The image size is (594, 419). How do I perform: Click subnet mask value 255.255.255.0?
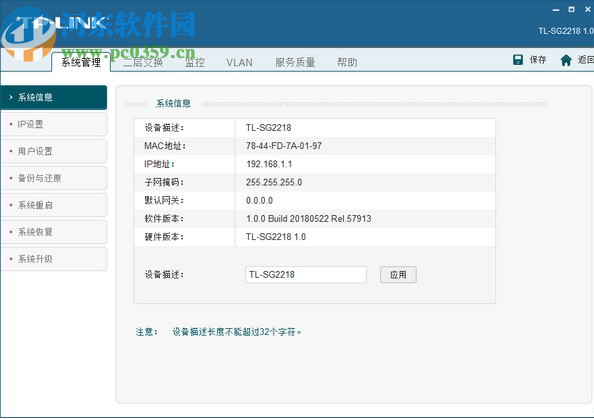pos(274,182)
